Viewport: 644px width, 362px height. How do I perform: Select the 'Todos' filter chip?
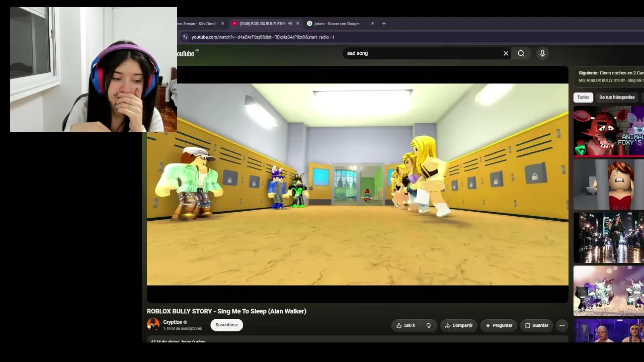tap(583, 97)
